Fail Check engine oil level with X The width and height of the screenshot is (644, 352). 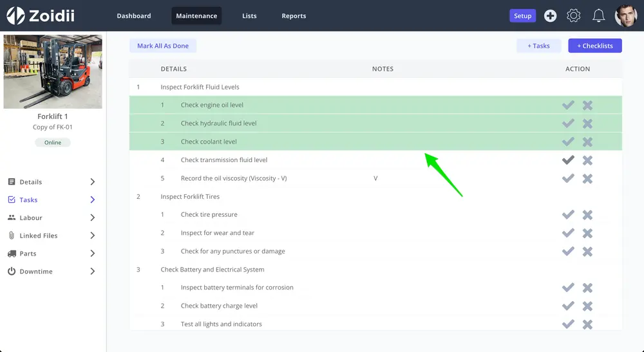point(587,105)
